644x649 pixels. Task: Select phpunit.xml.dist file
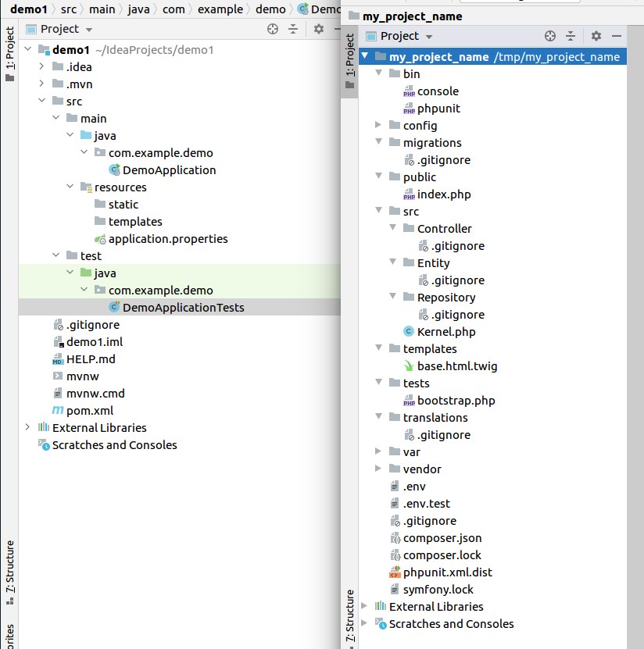(441, 572)
